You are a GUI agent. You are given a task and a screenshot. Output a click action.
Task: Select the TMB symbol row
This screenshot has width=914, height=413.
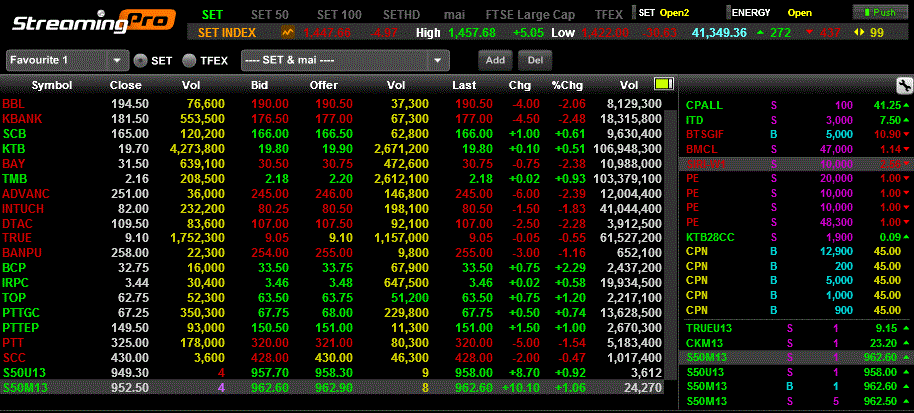332,178
